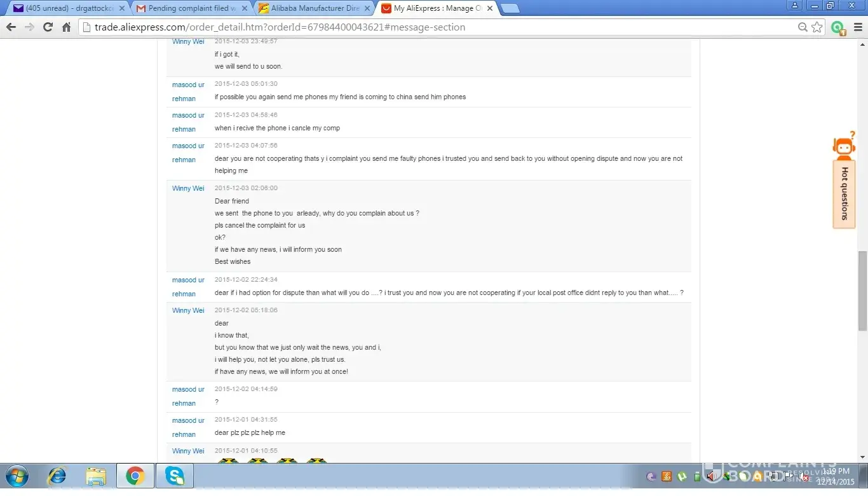Close the (405 unread) mail tab
The width and height of the screenshot is (868, 496).
coord(121,8)
